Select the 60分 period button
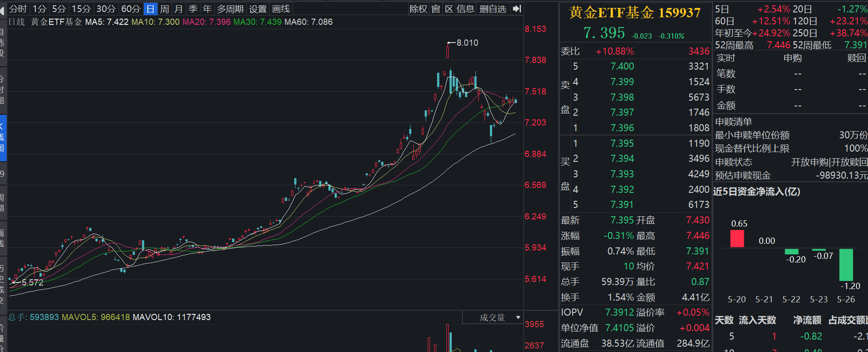Viewport: 868px width, 352px height. point(131,9)
